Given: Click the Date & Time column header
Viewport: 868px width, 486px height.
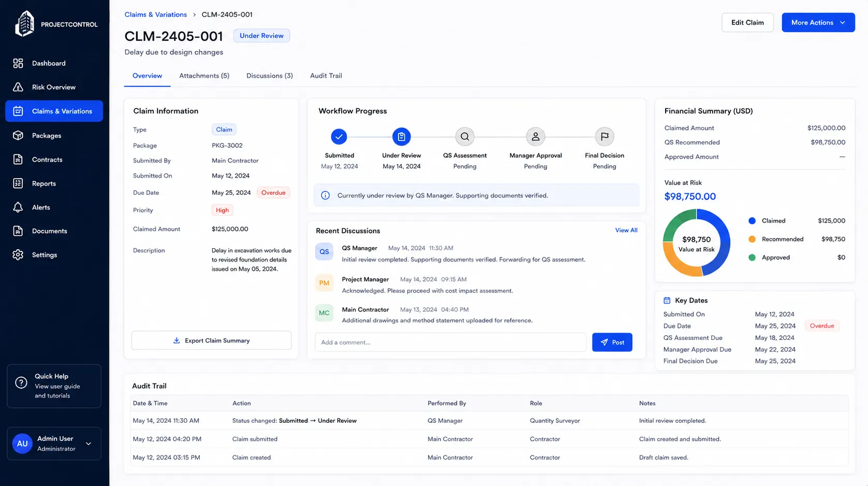Looking at the screenshot, I should [150, 403].
